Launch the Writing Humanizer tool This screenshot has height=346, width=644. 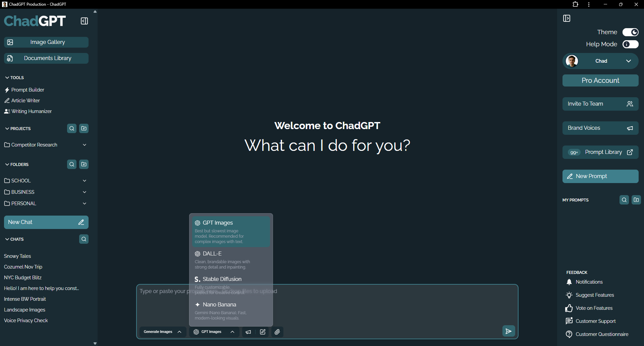31,111
